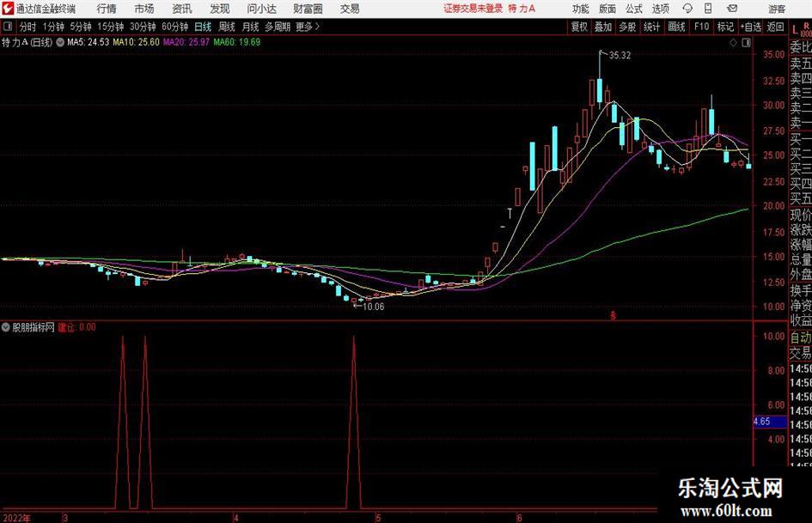Switch to the 月线 monthly tab
812x523 pixels.
click(251, 27)
